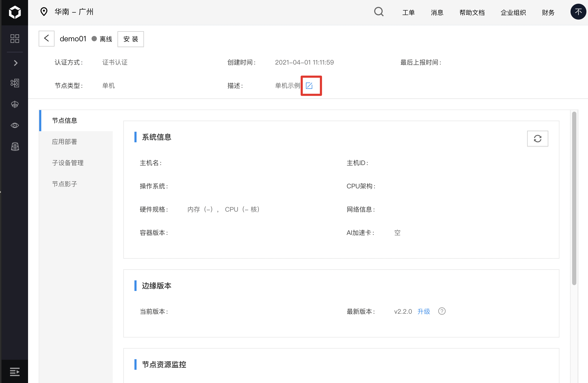Click the creation time 2021-04-01 11:11:59
Viewport: 588px width, 383px height.
304,62
